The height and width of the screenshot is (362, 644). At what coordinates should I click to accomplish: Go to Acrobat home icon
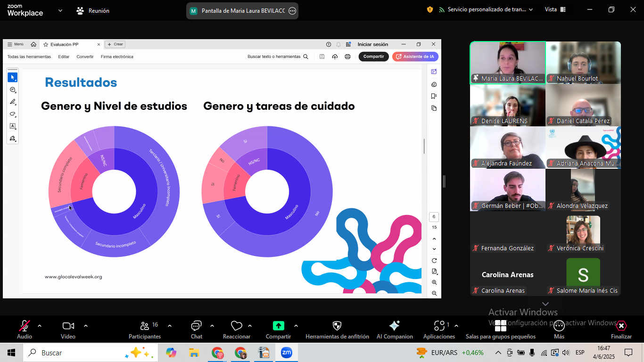click(33, 44)
